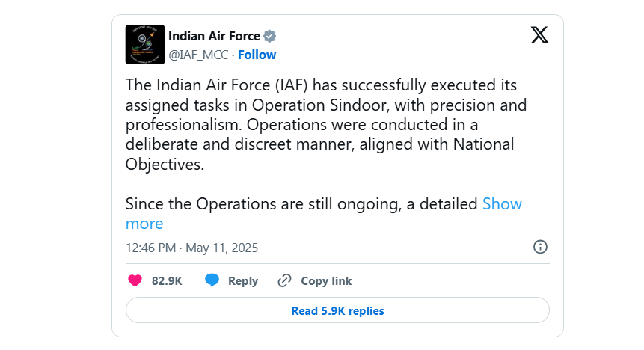This screenshot has width=644, height=350.
Task: Open the 12:46 PM May 11, 2025 timestamp
Action: [191, 248]
